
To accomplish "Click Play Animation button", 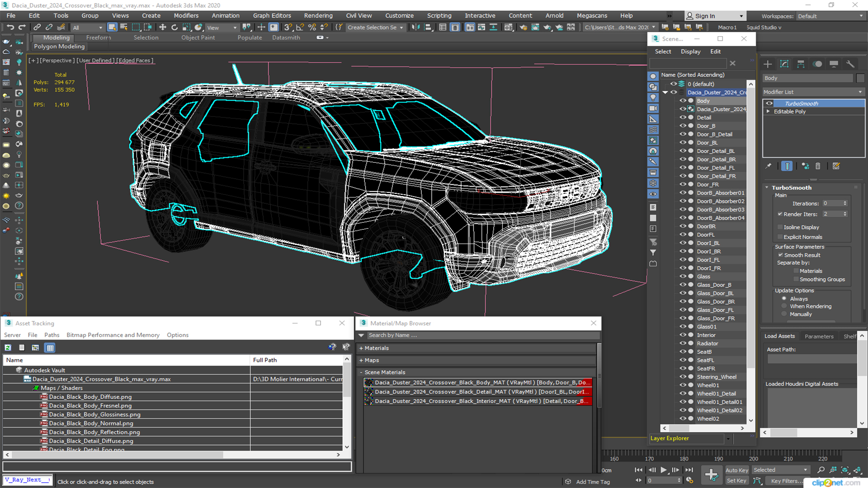I will coord(664,470).
